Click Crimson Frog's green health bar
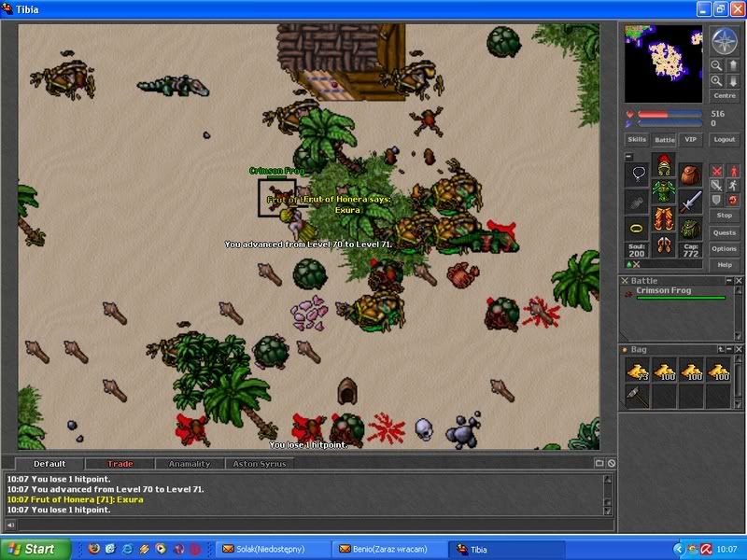747x560 pixels. pyautogui.click(x=681, y=298)
